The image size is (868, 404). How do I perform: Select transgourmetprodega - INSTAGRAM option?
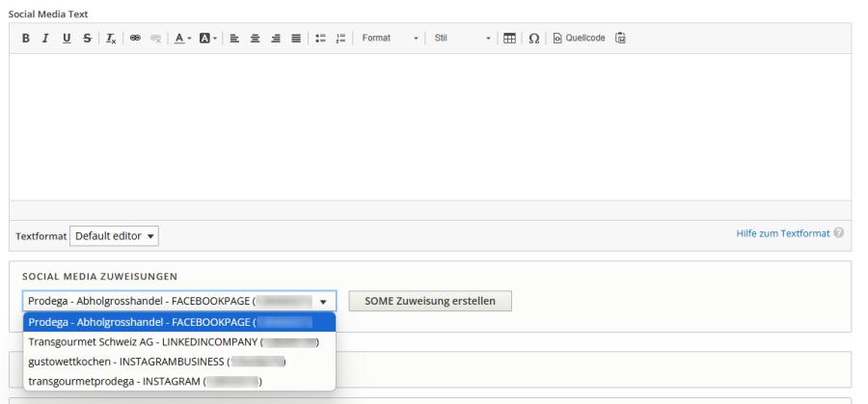pyautogui.click(x=179, y=382)
